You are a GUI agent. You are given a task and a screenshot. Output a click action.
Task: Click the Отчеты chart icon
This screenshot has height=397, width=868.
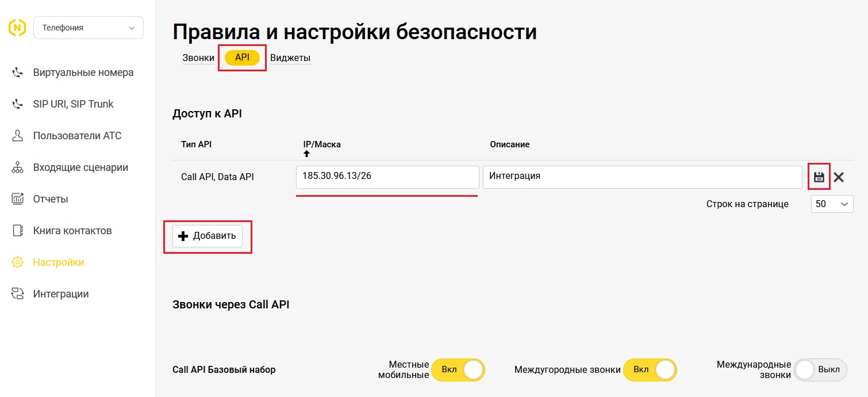click(18, 199)
